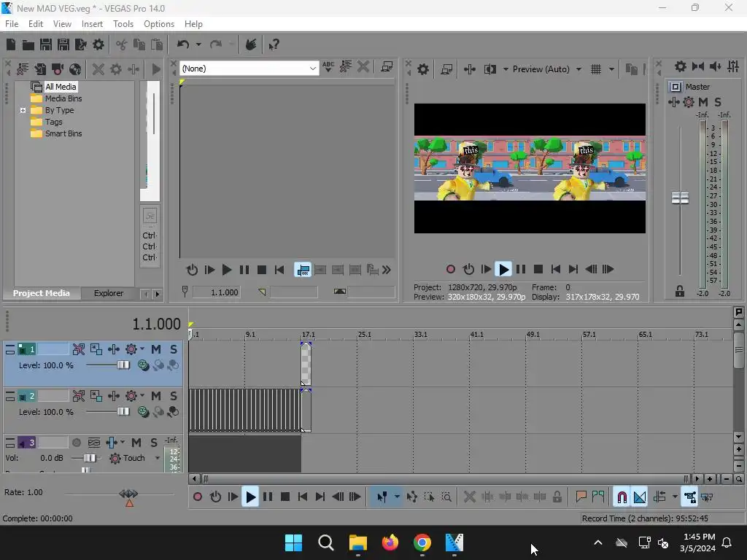The image size is (747, 560).
Task: Click the Cut scissors icon
Action: (122, 44)
